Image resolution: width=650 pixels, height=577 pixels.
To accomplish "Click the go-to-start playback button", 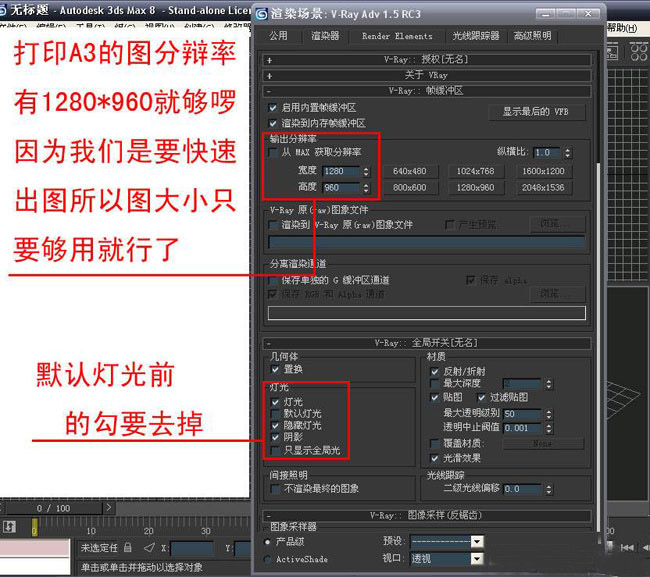I will point(627,548).
